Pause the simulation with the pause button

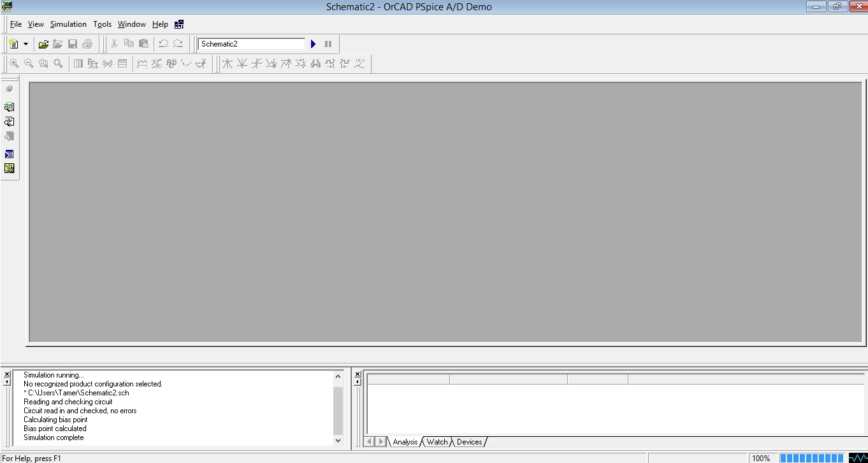328,44
